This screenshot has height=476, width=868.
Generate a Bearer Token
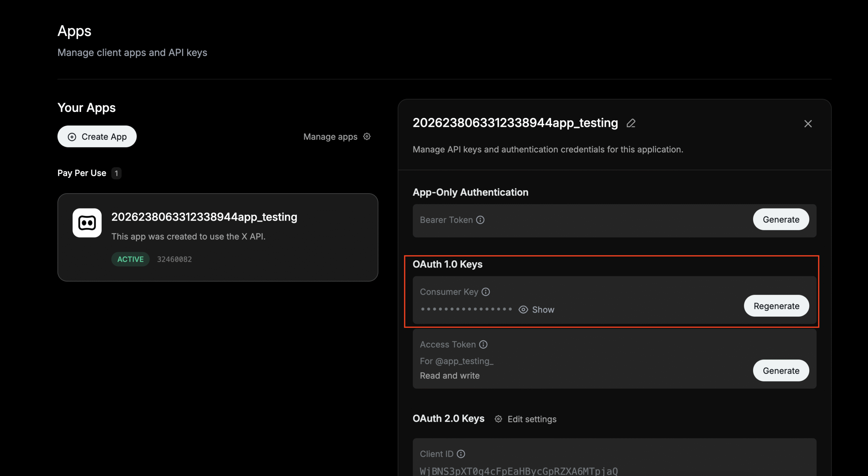(x=781, y=219)
